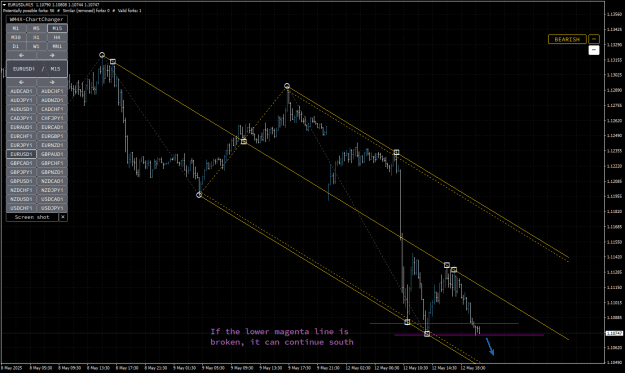This screenshot has height=373, width=625.
Task: Load the GBPNZD symbol
Action: (52, 172)
